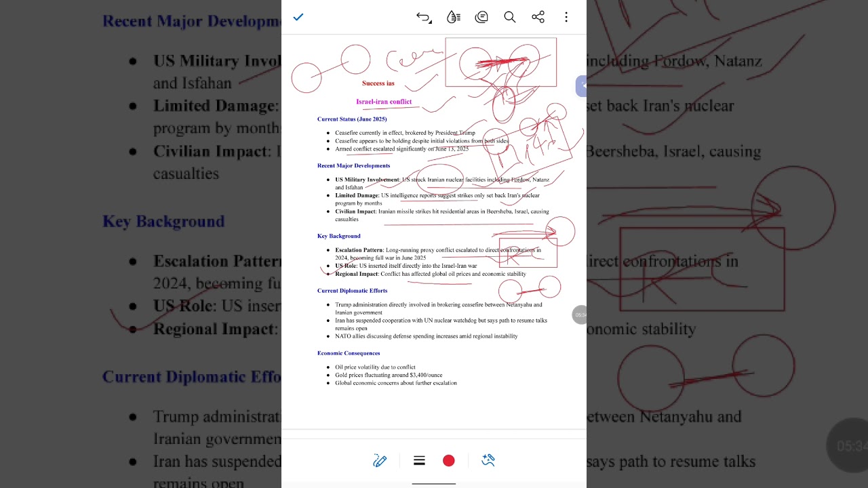Select the ink eraser sparkle tool
This screenshot has width=868, height=488.
click(488, 461)
